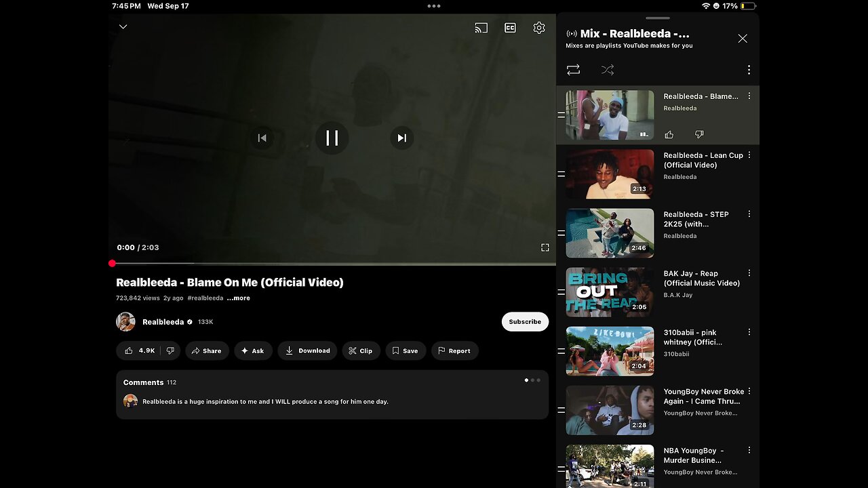Viewport: 868px width, 488px height.
Task: Skip to the previous video
Action: (x=262, y=138)
